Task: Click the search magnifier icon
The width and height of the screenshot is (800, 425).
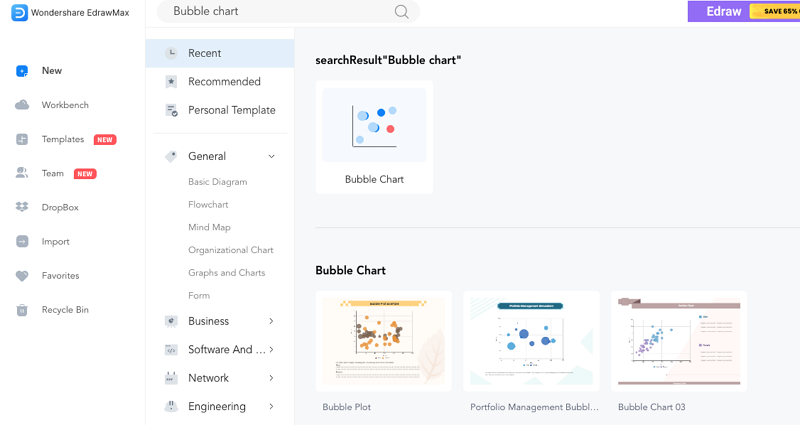Action: click(402, 12)
